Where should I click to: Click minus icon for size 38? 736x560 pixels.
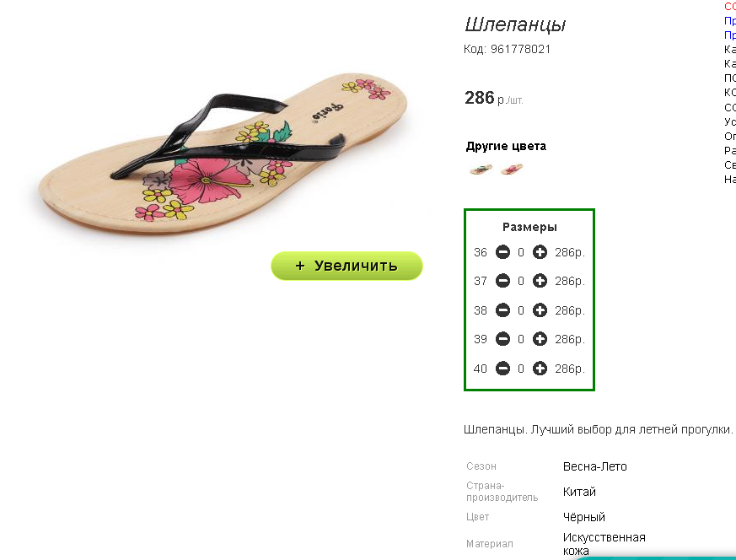(502, 310)
